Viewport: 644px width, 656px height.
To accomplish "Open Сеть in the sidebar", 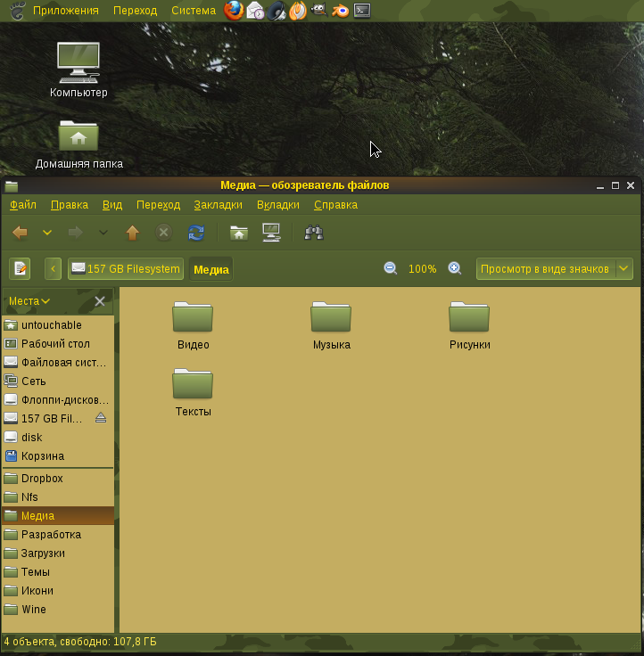I will [58, 381].
